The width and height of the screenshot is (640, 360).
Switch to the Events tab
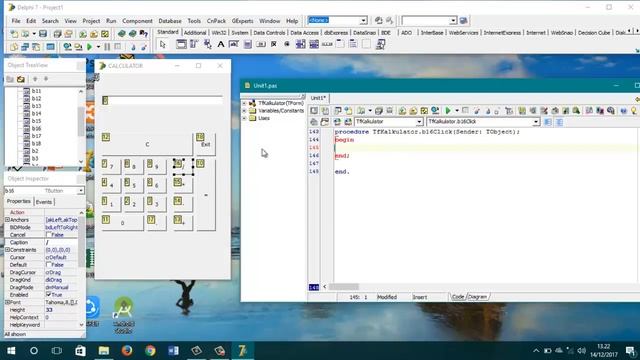coord(44,202)
